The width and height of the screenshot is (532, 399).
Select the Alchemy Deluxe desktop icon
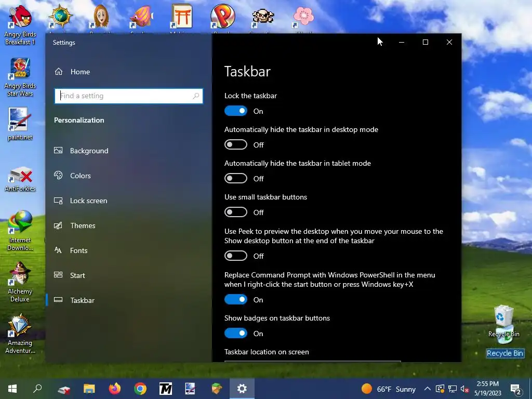pyautogui.click(x=20, y=282)
